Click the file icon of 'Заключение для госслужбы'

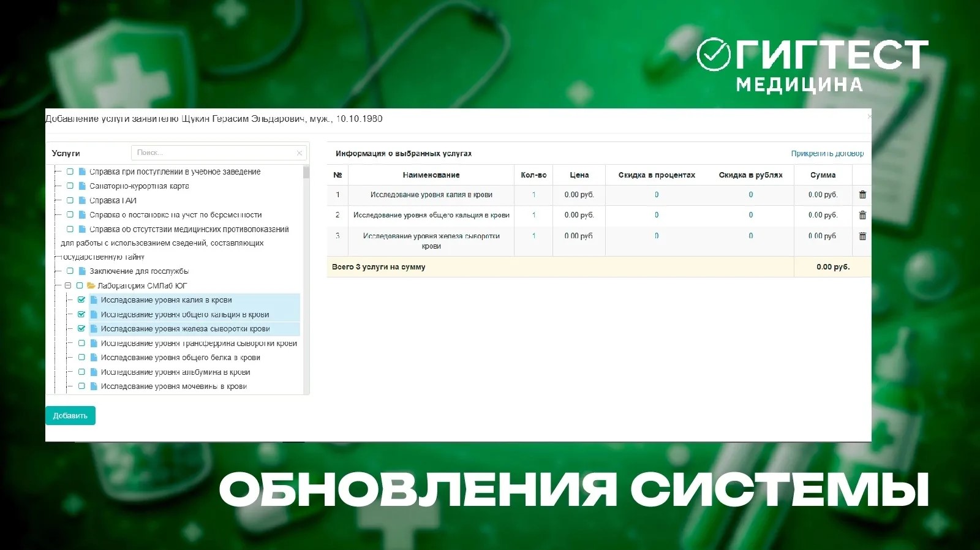coord(82,271)
